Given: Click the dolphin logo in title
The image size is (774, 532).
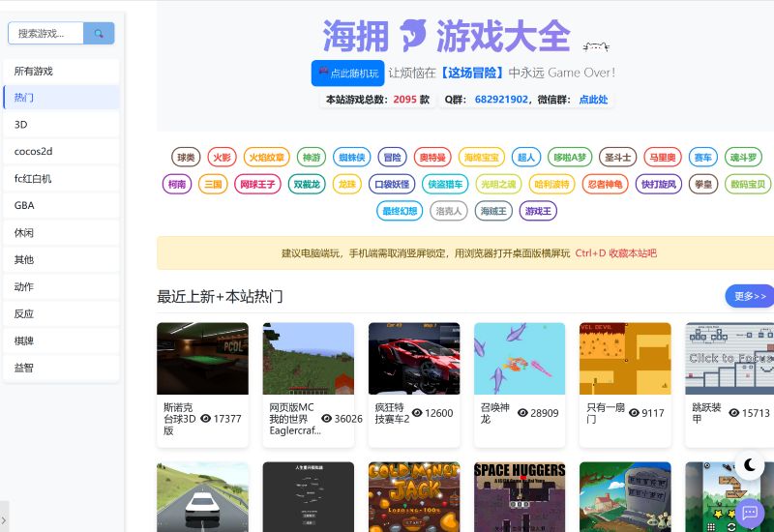Looking at the screenshot, I should pyautogui.click(x=412, y=35).
